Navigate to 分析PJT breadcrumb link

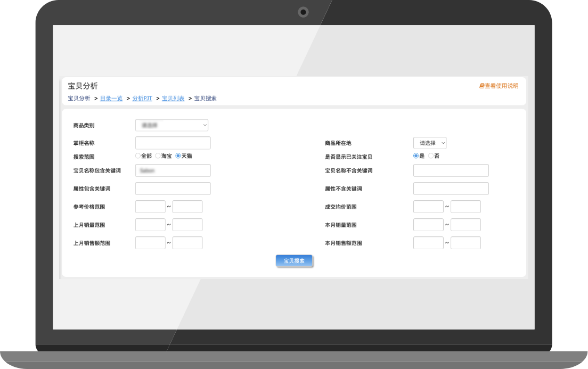pos(142,99)
